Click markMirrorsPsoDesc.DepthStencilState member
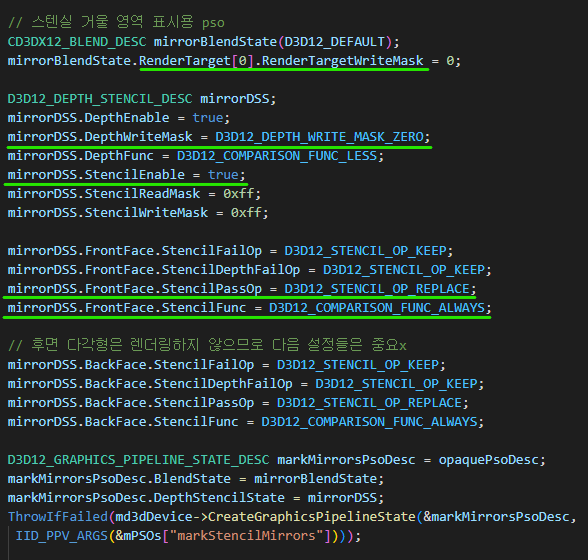588x560 pixels. click(146, 498)
